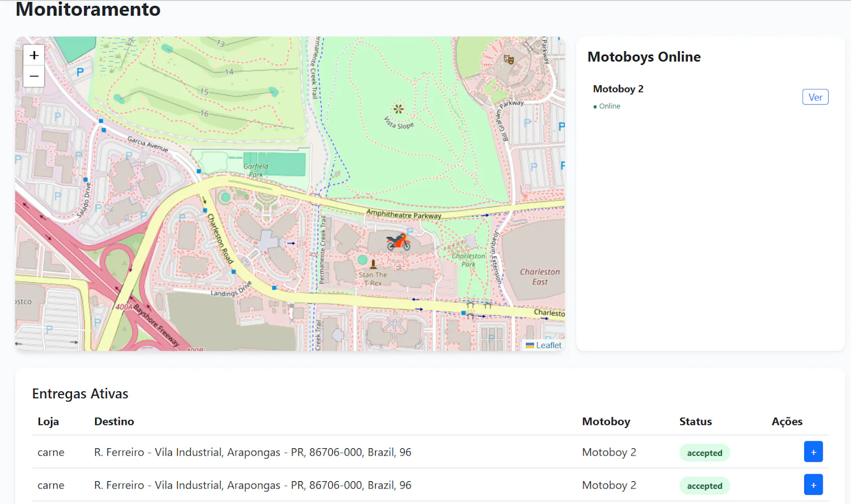The height and width of the screenshot is (504, 851).
Task: Click the Charleston Road label on map
Action: 220,239
